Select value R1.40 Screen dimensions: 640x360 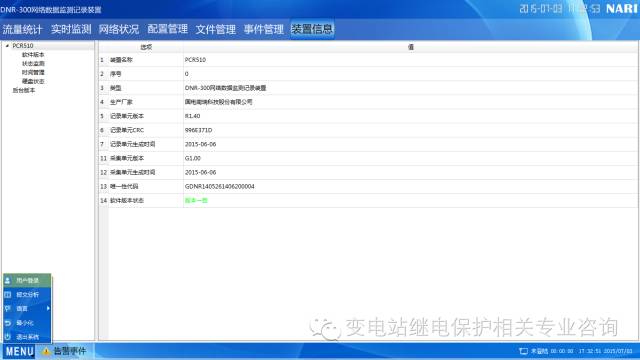[x=192, y=116]
